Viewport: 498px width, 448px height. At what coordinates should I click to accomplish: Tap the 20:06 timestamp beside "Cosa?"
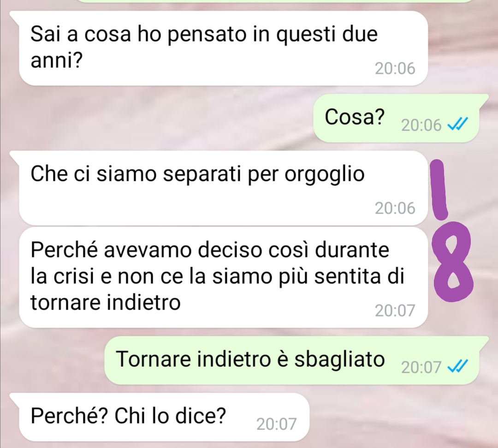[x=421, y=125]
